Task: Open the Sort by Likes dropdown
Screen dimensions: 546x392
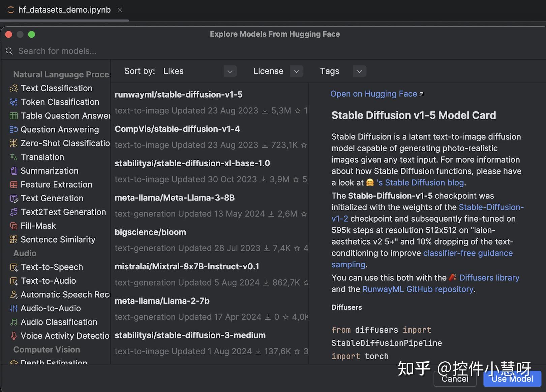Action: pos(230,71)
